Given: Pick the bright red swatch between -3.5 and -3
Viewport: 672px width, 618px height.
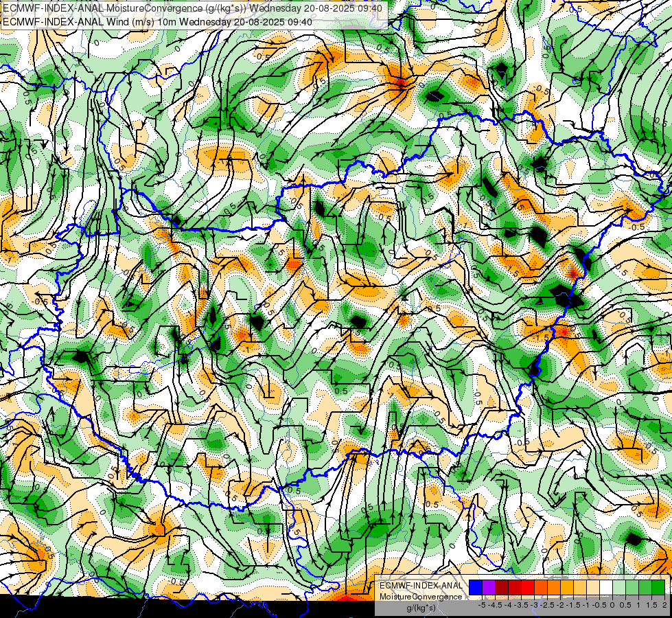Looking at the screenshot, I should pos(528,587).
